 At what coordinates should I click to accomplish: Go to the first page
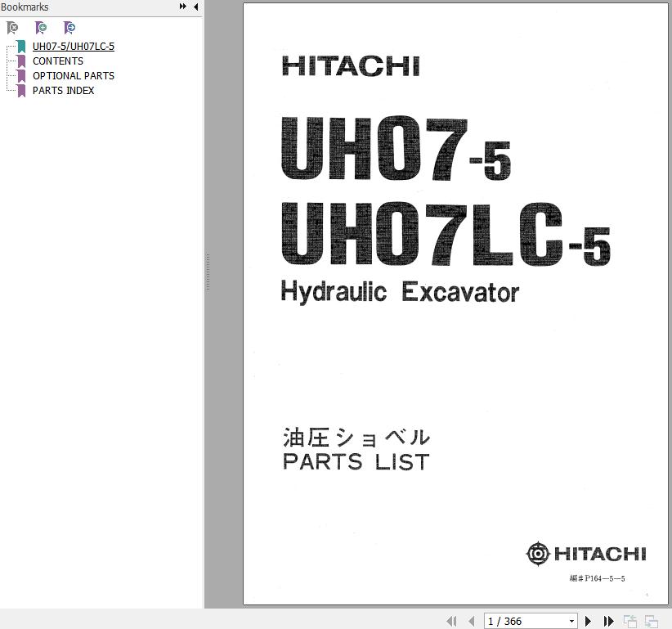coord(451,621)
